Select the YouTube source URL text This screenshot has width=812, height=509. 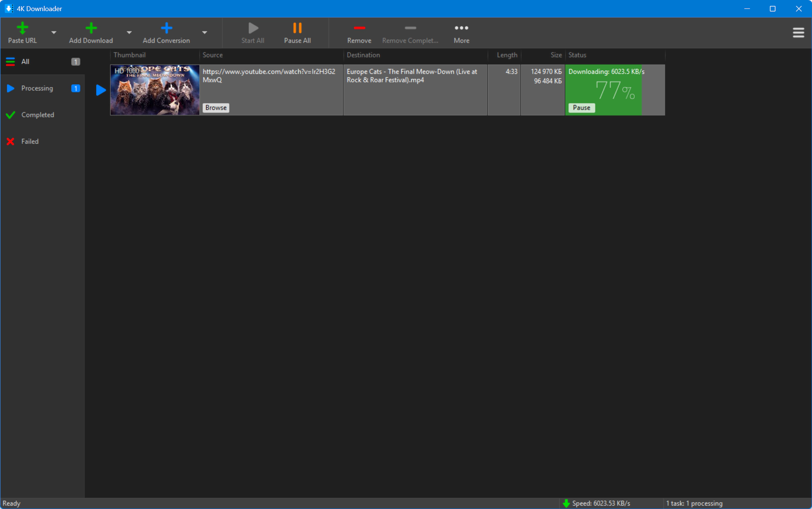coord(269,75)
